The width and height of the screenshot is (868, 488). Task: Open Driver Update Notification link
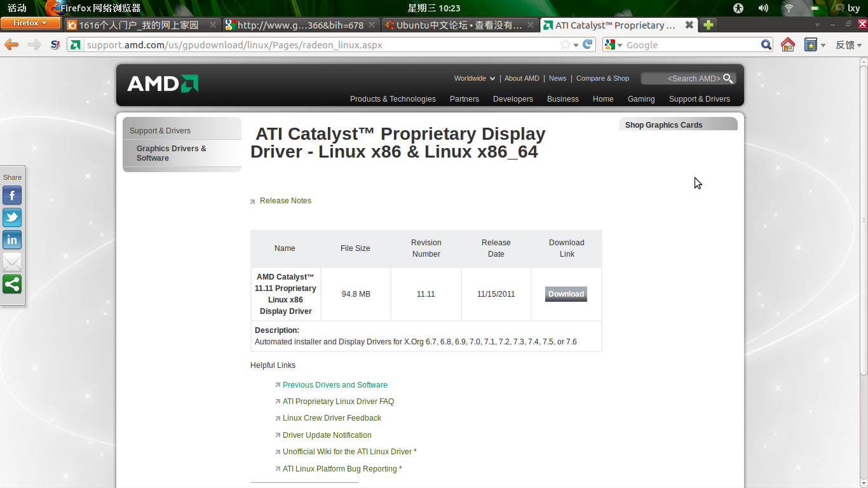tap(327, 435)
